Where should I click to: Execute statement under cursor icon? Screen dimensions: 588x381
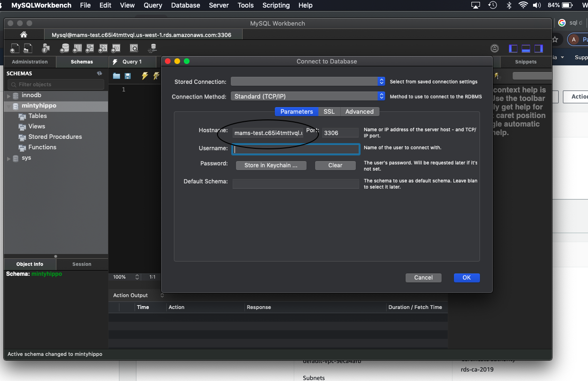(x=156, y=76)
